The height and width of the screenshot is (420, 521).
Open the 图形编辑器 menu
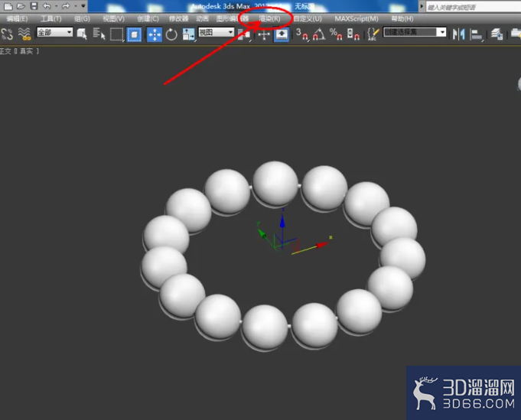[x=233, y=18]
